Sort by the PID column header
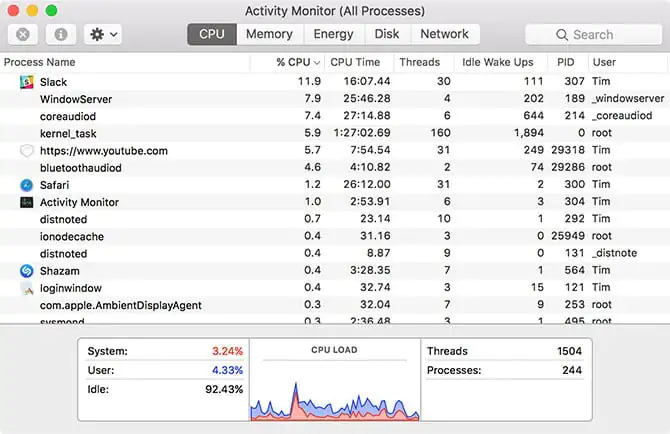 [566, 62]
